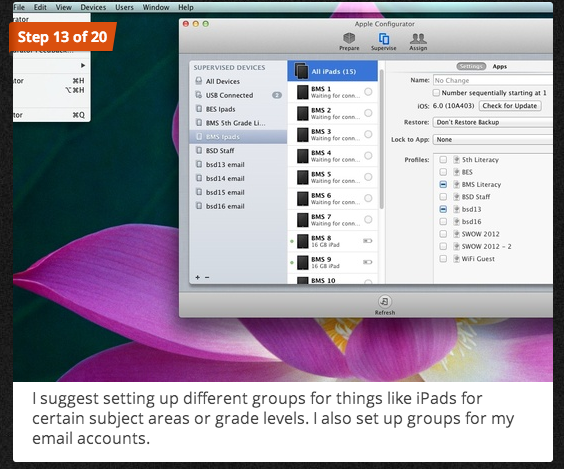Select the bsd16 email group

pyautogui.click(x=238, y=206)
